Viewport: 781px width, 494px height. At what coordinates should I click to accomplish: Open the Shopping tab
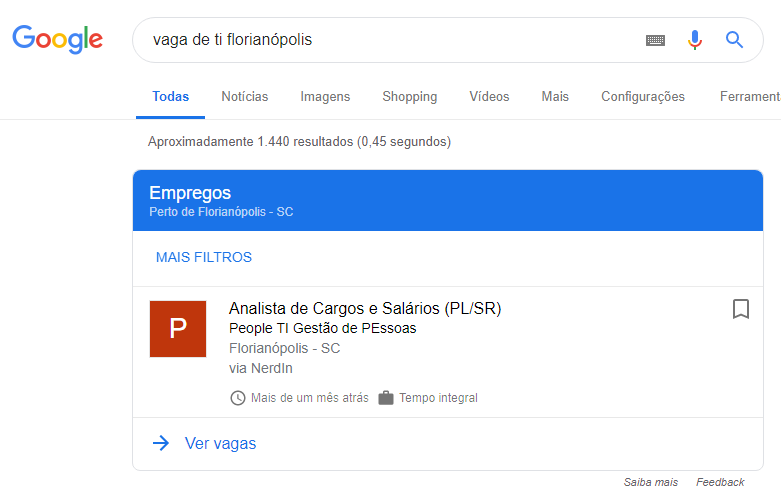click(x=409, y=97)
